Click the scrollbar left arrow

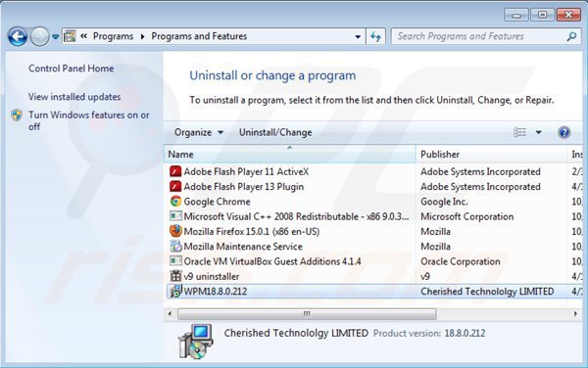(x=170, y=314)
